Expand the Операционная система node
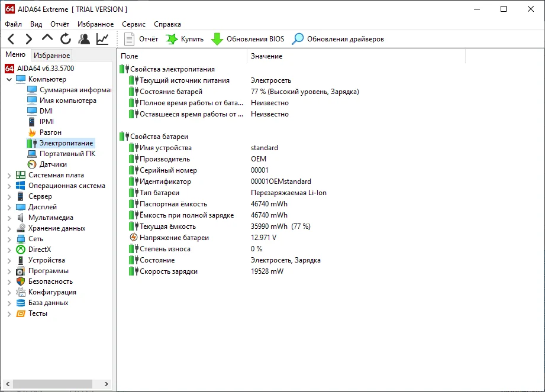This screenshot has width=545, height=392. (x=9, y=186)
